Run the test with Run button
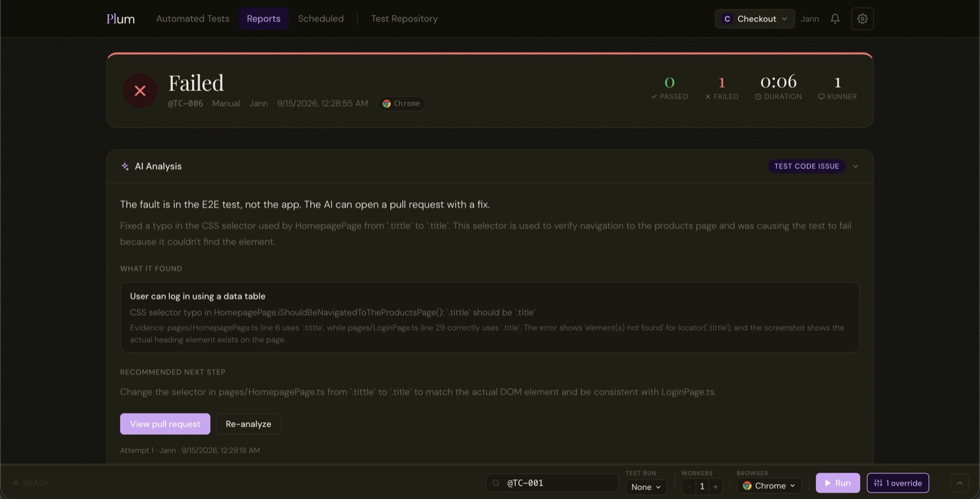The image size is (980, 499). click(x=837, y=483)
